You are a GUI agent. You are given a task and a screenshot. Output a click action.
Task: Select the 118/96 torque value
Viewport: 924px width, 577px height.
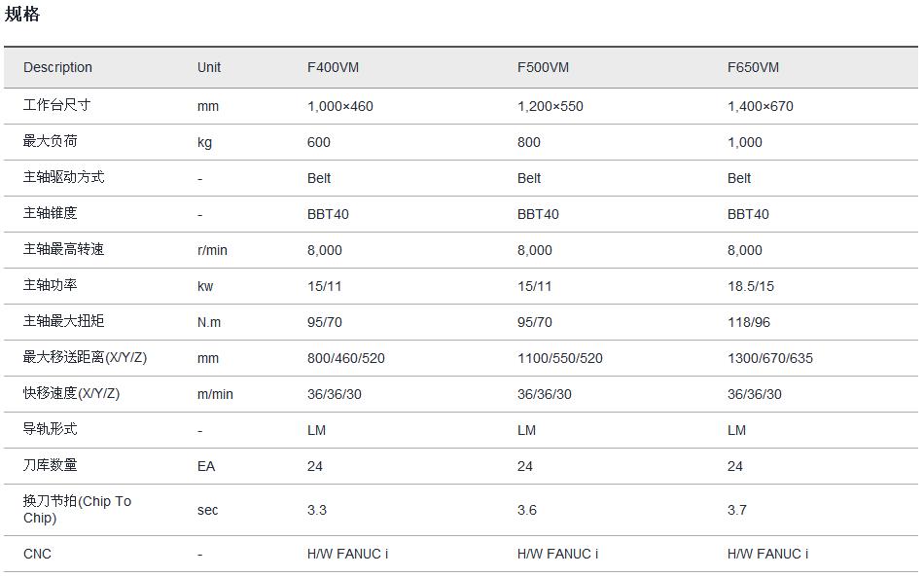pos(748,322)
